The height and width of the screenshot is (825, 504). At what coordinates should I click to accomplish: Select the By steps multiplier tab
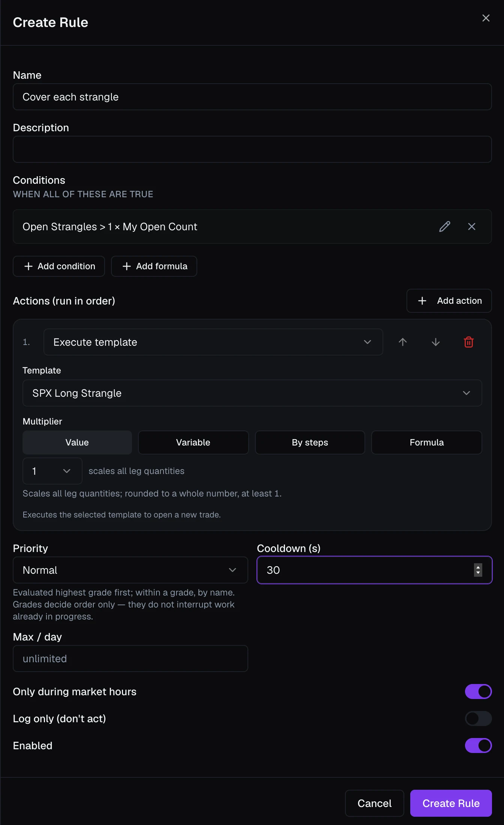coord(310,442)
